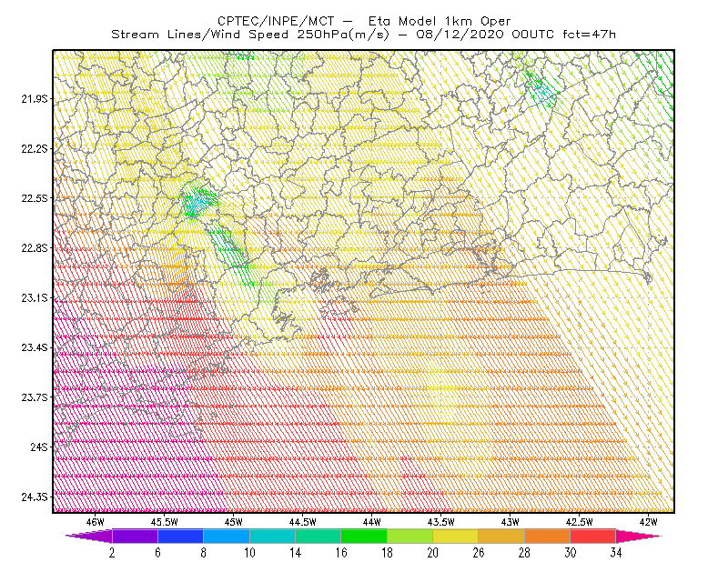Image resolution: width=728 pixels, height=562 pixels.
Task: Click the colorbar value '20'
Action: 433,553
